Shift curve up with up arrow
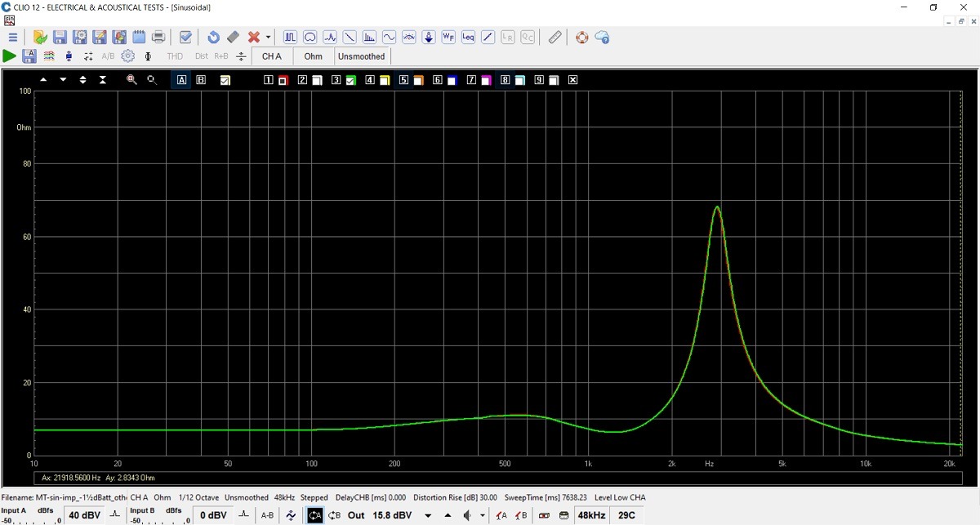Screen dimensions: 980x525 point(43,80)
